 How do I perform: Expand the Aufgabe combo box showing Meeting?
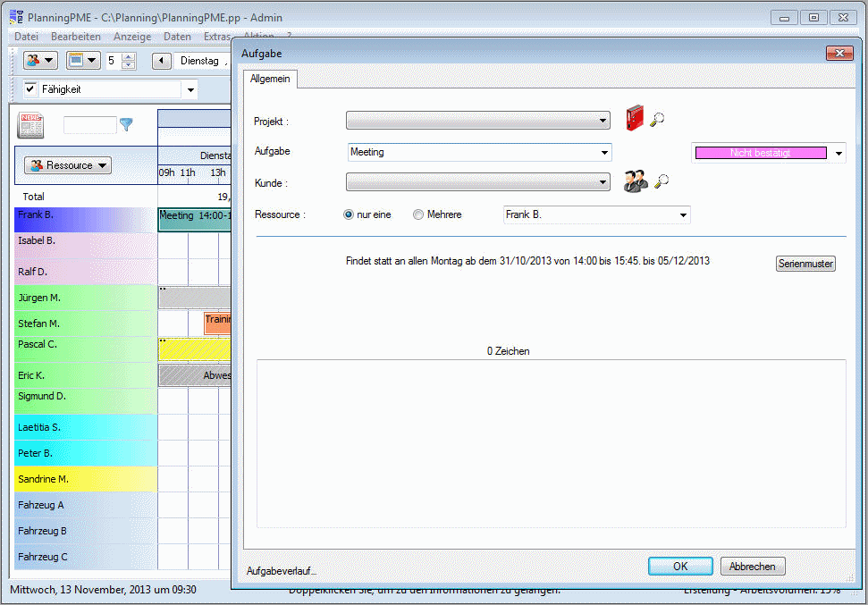pos(604,152)
